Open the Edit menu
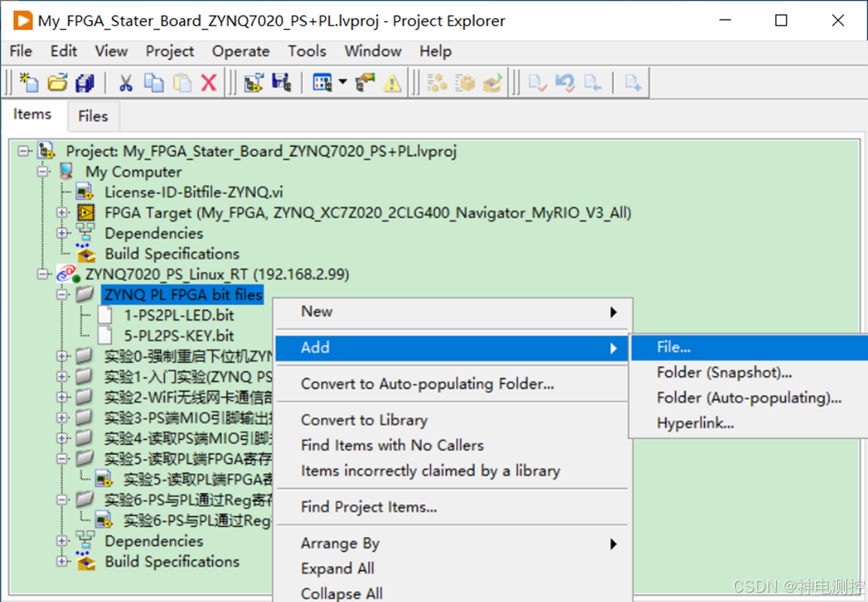Viewport: 868px width, 602px height. tap(63, 51)
